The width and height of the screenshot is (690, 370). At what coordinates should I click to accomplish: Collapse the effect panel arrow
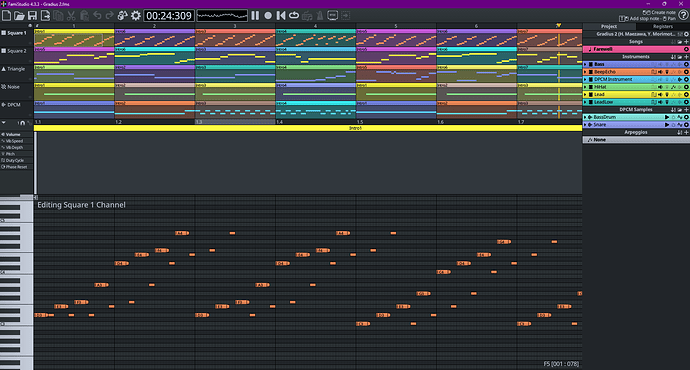[4, 122]
